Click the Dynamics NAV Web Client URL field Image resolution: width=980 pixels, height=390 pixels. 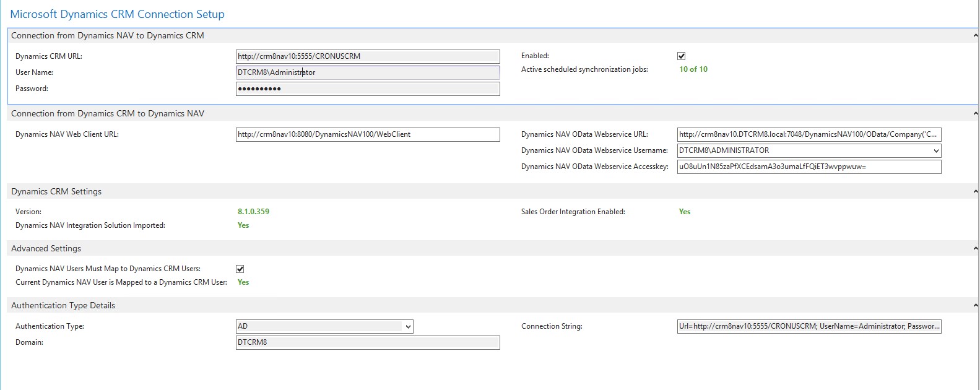pyautogui.click(x=367, y=134)
